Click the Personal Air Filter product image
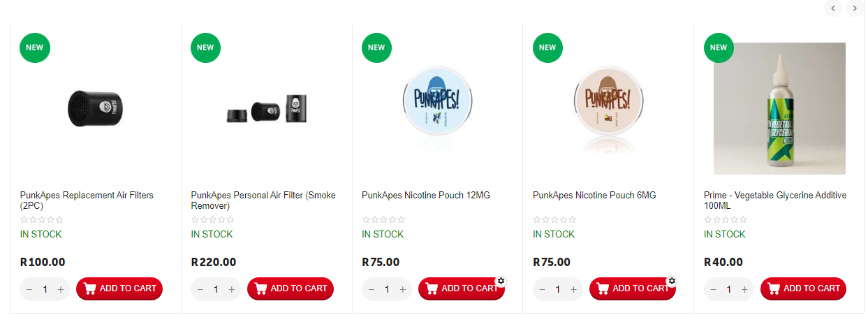Viewport: 868px width, 322px height. (x=267, y=108)
